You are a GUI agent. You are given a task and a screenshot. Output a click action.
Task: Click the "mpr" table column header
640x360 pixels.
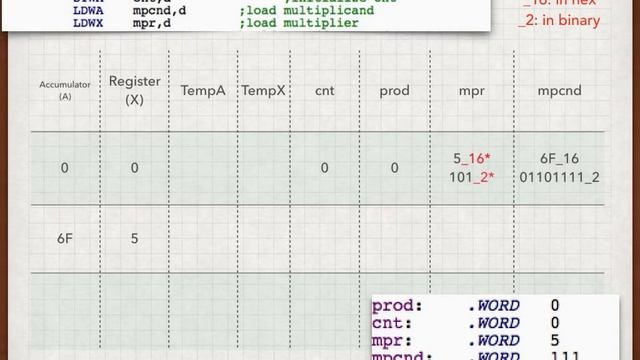(471, 91)
